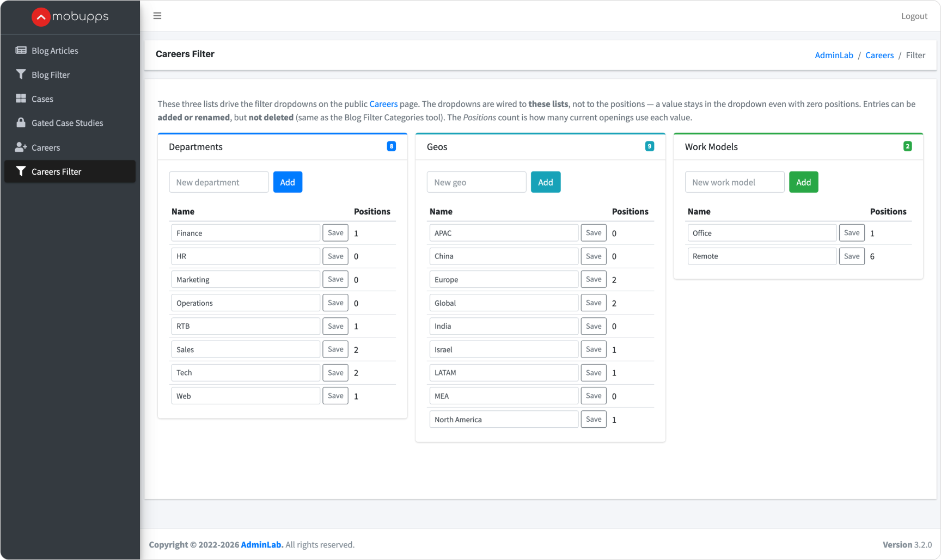Click the Blog Articles newspaper icon
The height and width of the screenshot is (560, 941).
click(x=21, y=50)
